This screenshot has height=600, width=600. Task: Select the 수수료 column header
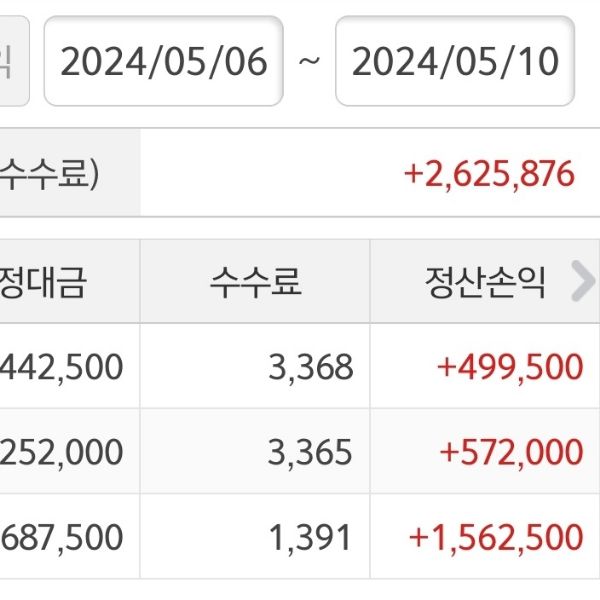pos(255,282)
